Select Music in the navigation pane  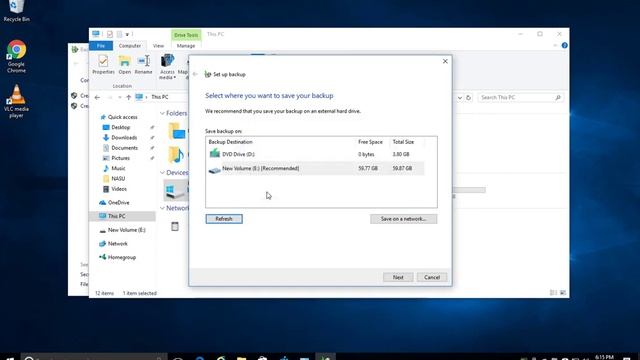pos(118,168)
